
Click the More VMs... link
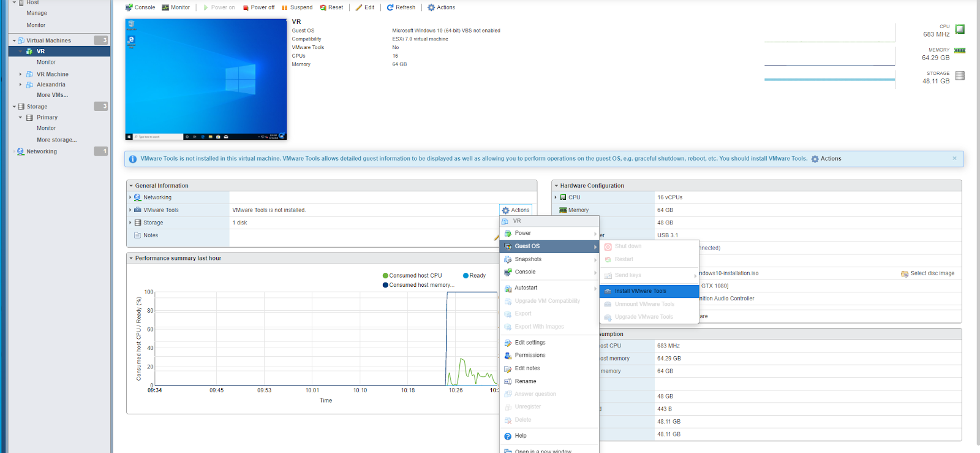[x=52, y=95]
